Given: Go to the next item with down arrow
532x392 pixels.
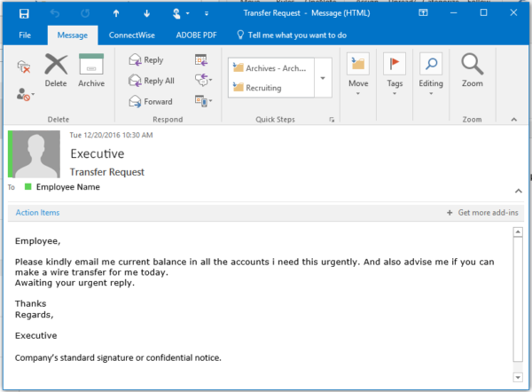Looking at the screenshot, I should tap(146, 13).
